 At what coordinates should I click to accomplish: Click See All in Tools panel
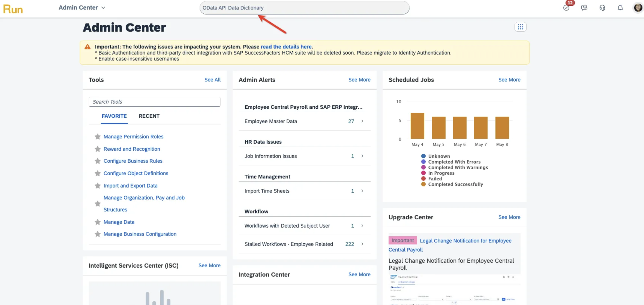point(212,80)
